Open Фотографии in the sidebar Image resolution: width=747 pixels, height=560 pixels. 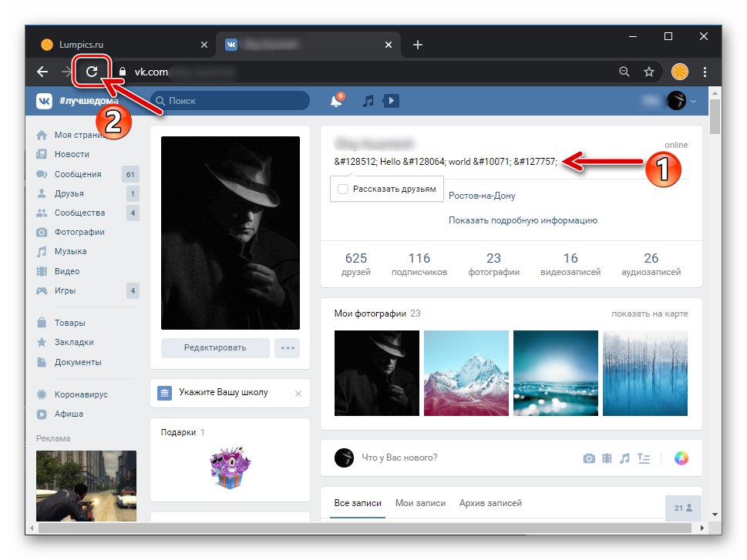coord(70,233)
